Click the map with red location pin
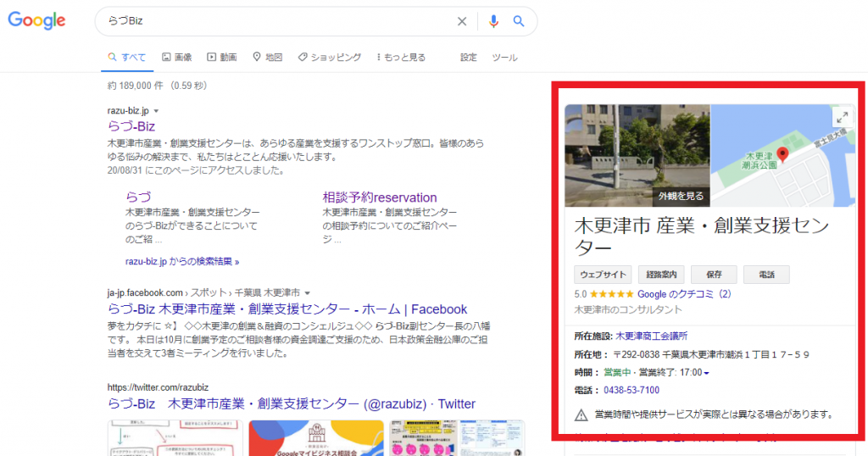 click(782, 155)
